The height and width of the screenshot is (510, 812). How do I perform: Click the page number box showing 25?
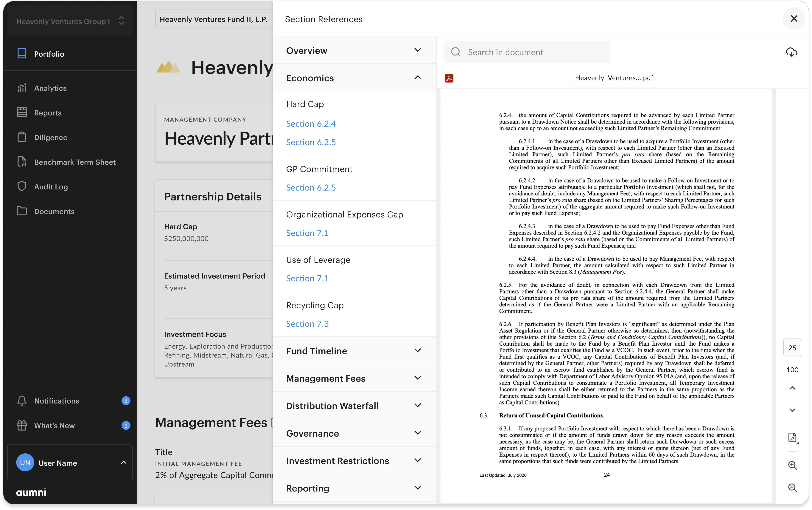(x=792, y=347)
